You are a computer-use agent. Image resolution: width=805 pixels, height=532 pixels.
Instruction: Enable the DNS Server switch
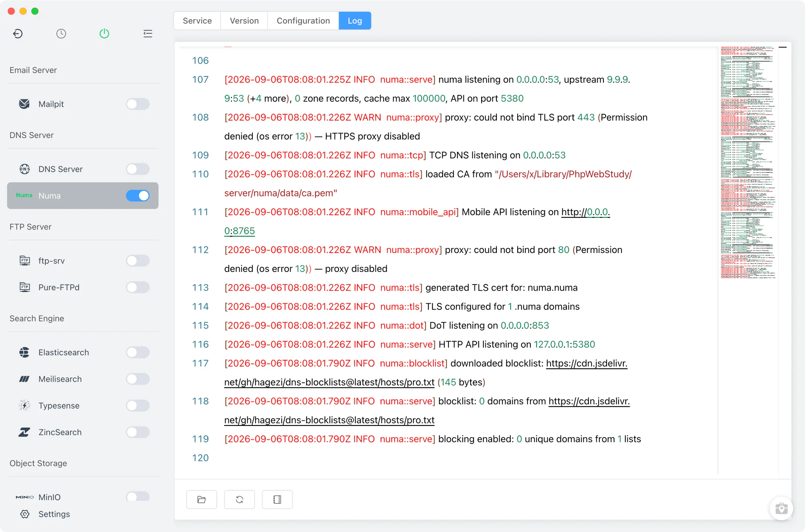tap(138, 169)
